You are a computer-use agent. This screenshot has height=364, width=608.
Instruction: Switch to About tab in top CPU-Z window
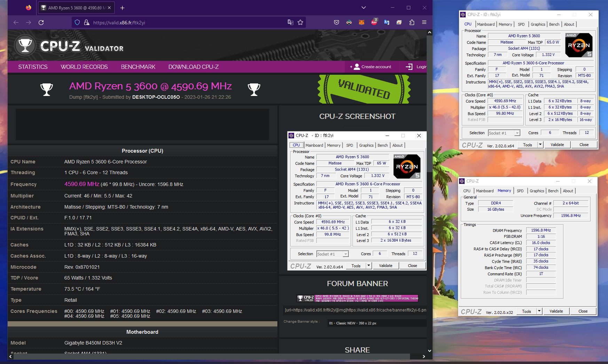[569, 24]
